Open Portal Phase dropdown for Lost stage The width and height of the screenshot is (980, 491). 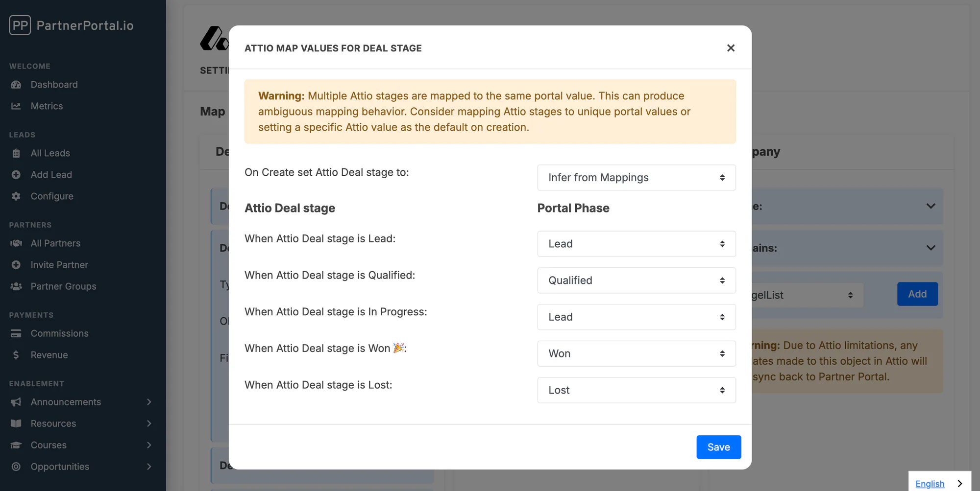(637, 390)
